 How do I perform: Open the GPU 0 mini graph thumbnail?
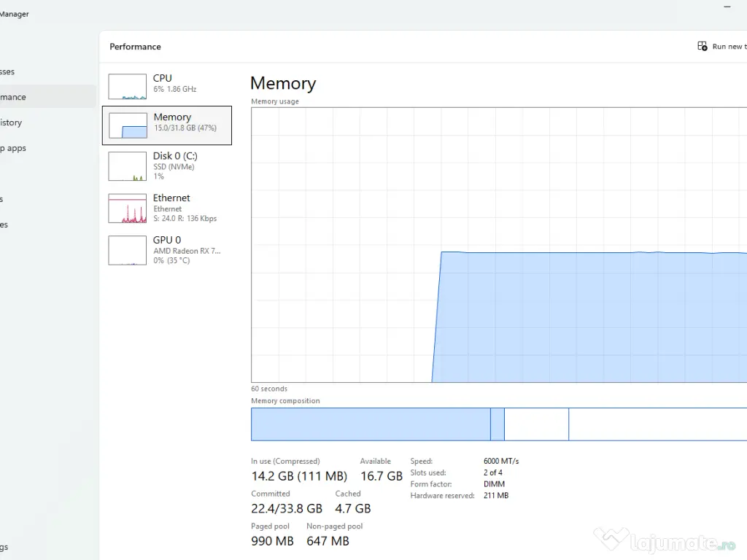point(127,250)
